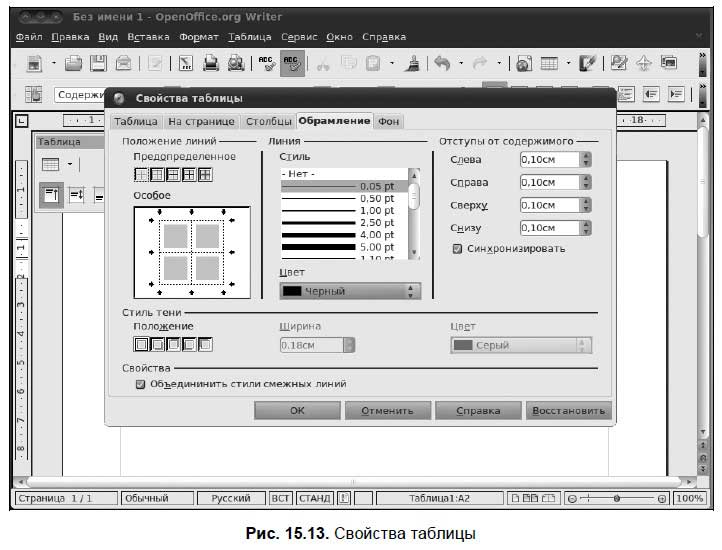
Task: Toggle ВСТ insert mode in status bar
Action: (x=280, y=498)
